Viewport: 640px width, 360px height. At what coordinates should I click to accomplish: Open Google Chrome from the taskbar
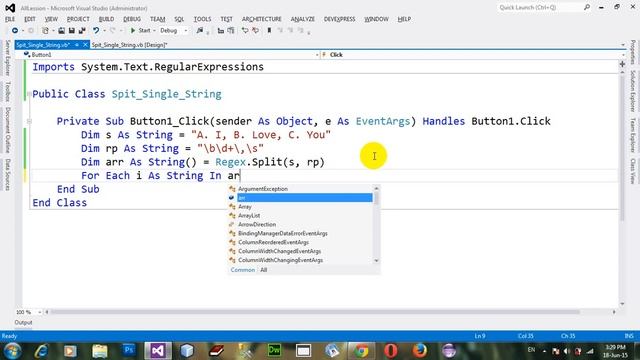point(361,351)
